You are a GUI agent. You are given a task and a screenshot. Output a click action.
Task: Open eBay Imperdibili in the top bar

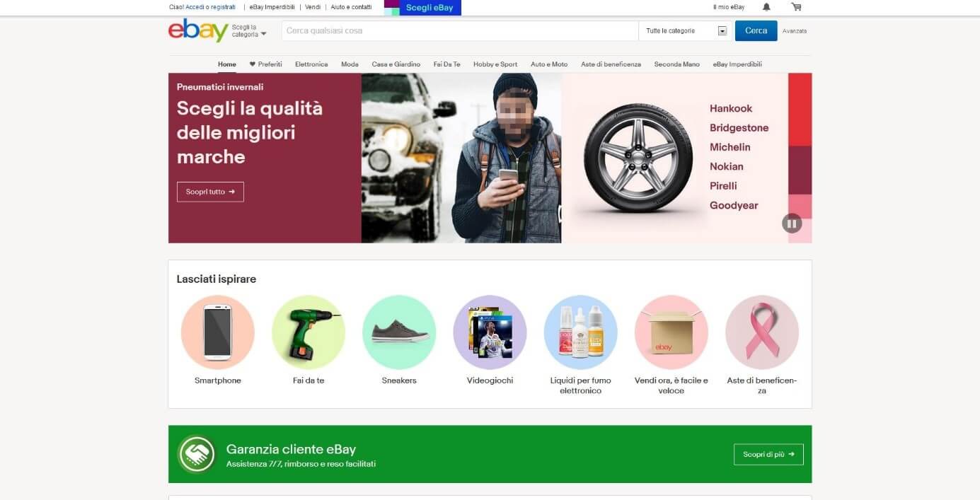(x=272, y=7)
